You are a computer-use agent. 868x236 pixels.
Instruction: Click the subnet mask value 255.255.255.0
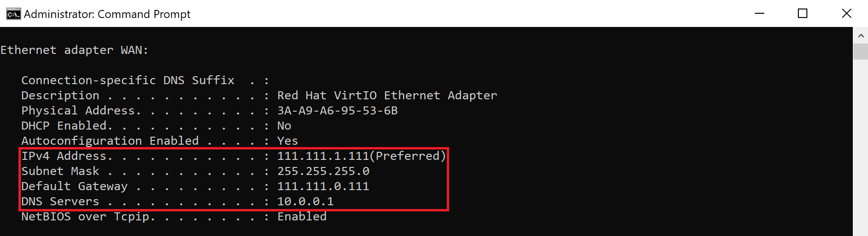click(x=323, y=171)
